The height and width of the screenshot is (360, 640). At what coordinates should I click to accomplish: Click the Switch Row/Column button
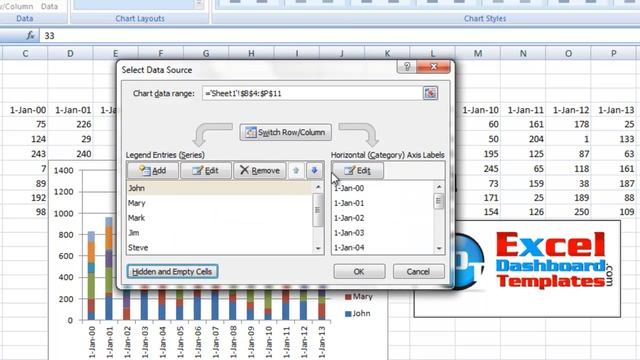point(285,133)
